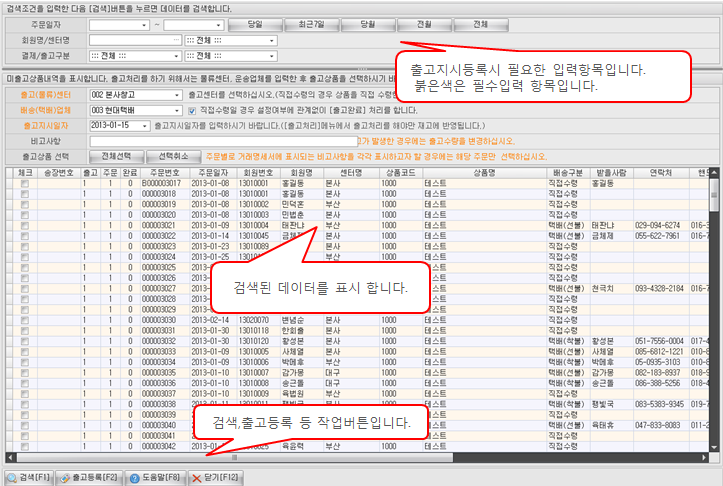This screenshot has height=486, width=723.
Task: Sort by the 주문번호 column header
Action: tap(165, 173)
